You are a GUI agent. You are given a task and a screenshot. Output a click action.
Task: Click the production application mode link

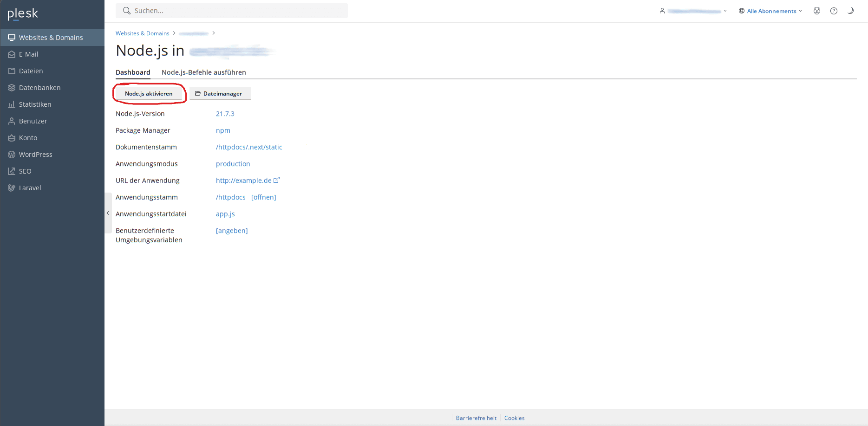click(233, 164)
